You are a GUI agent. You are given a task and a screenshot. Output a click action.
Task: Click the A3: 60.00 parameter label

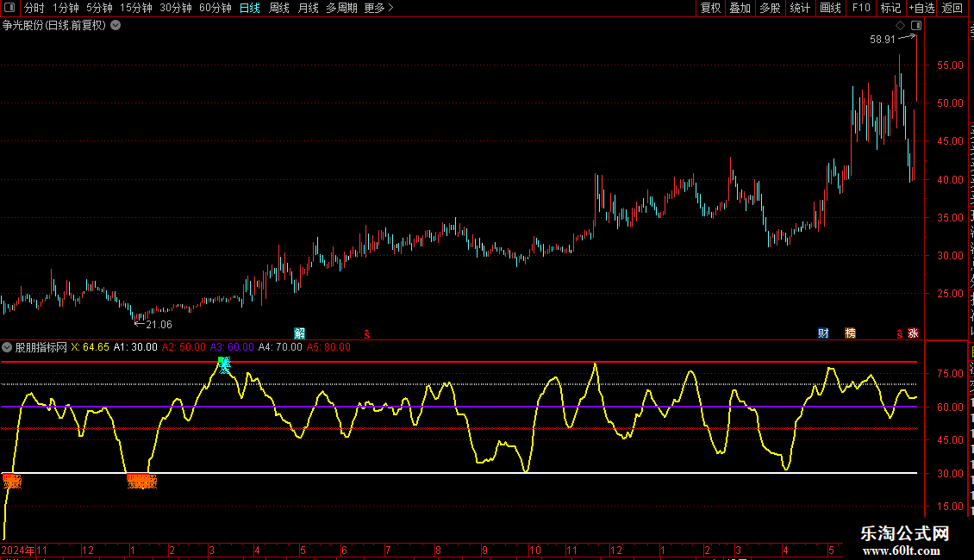click(x=232, y=347)
